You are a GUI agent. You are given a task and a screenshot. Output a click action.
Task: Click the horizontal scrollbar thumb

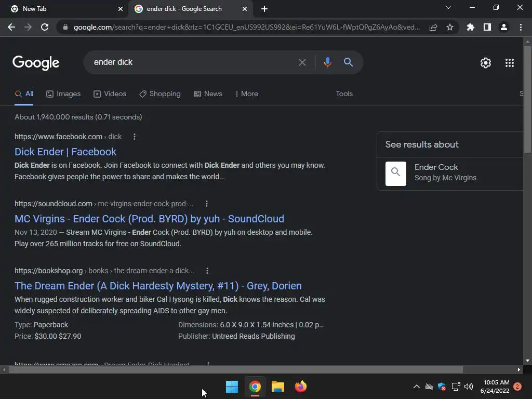point(236,369)
